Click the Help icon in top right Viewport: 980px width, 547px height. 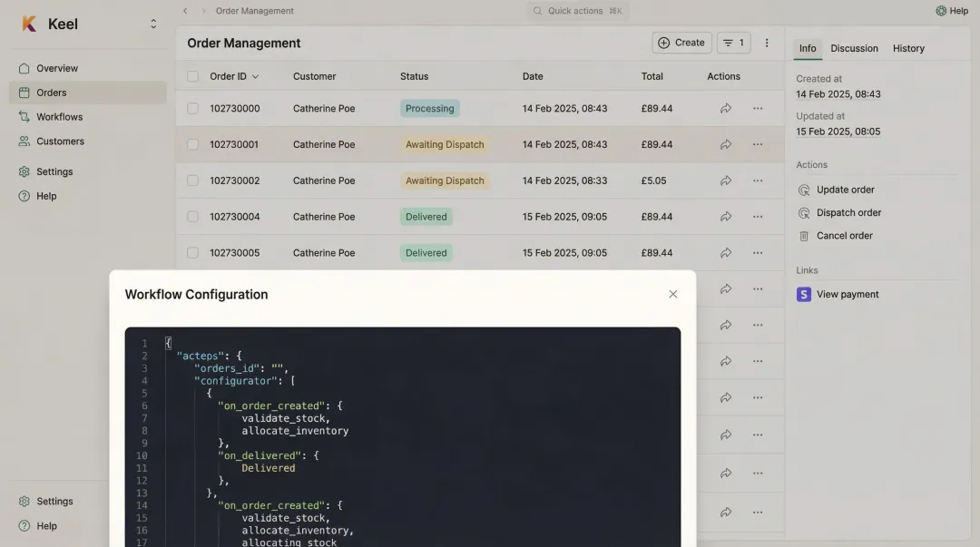941,11
